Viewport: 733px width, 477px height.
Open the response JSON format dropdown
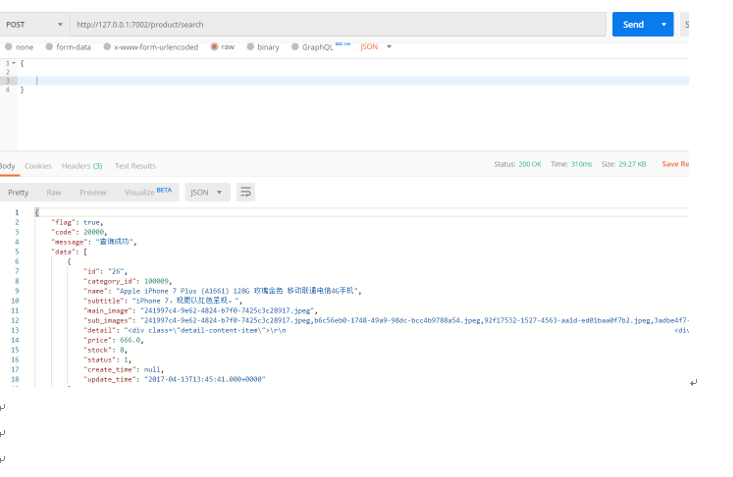[208, 192]
